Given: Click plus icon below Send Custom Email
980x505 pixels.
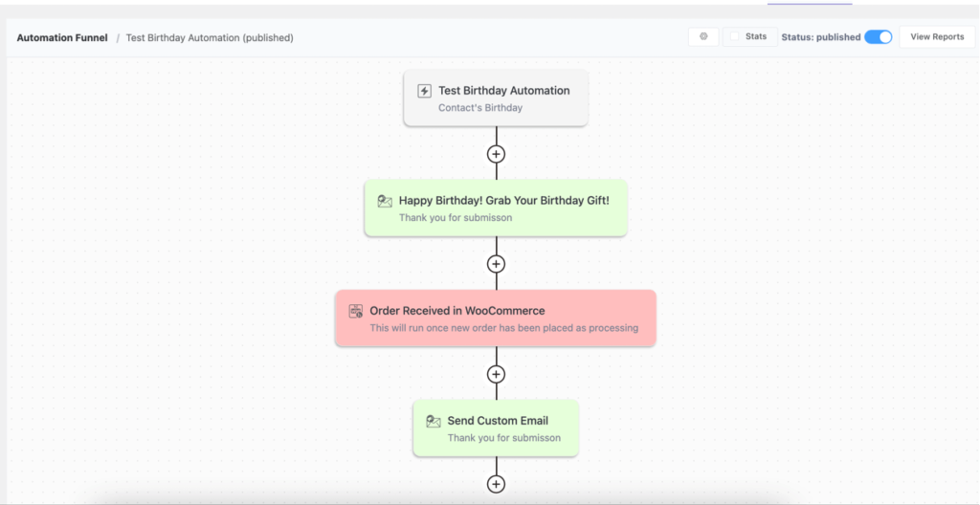Looking at the screenshot, I should click(x=496, y=484).
